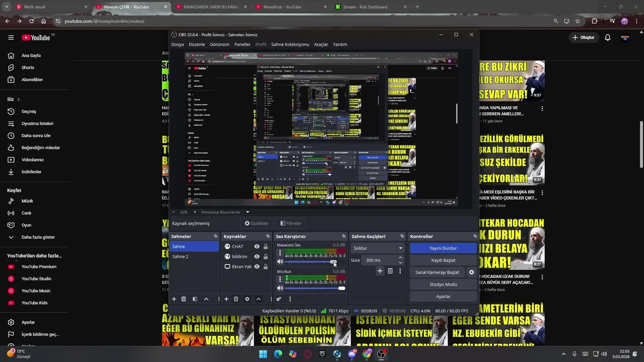Select Sahne 2 in scenes list

click(194, 256)
